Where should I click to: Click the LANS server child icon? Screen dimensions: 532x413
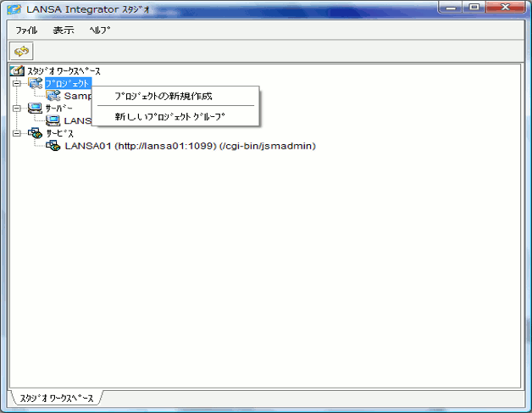point(53,120)
